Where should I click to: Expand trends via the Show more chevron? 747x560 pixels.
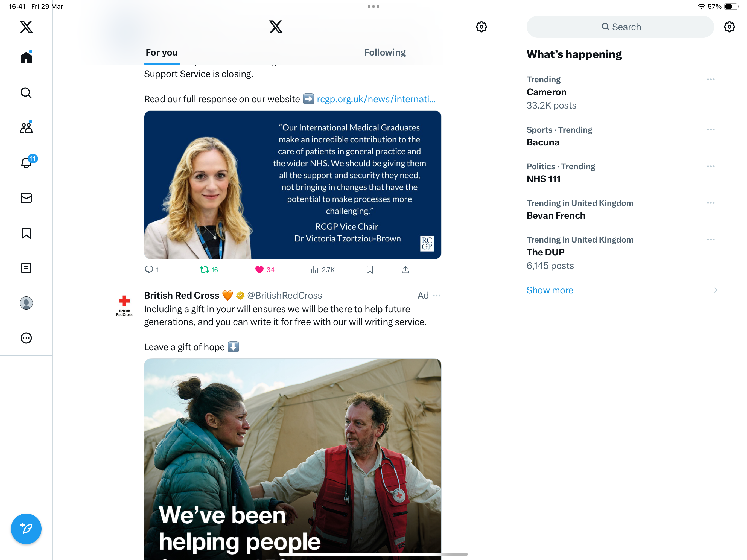tap(715, 290)
